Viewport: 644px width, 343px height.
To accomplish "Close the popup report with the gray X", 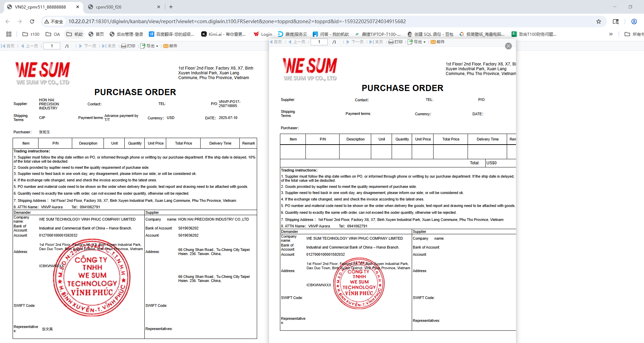I will tap(508, 46).
